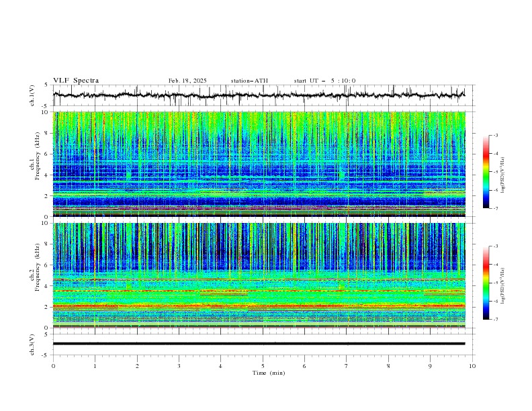The height and width of the screenshot is (411, 532).
Task: Click ch.2 color bar log(PSD) label
Action: pyautogui.click(x=503, y=285)
